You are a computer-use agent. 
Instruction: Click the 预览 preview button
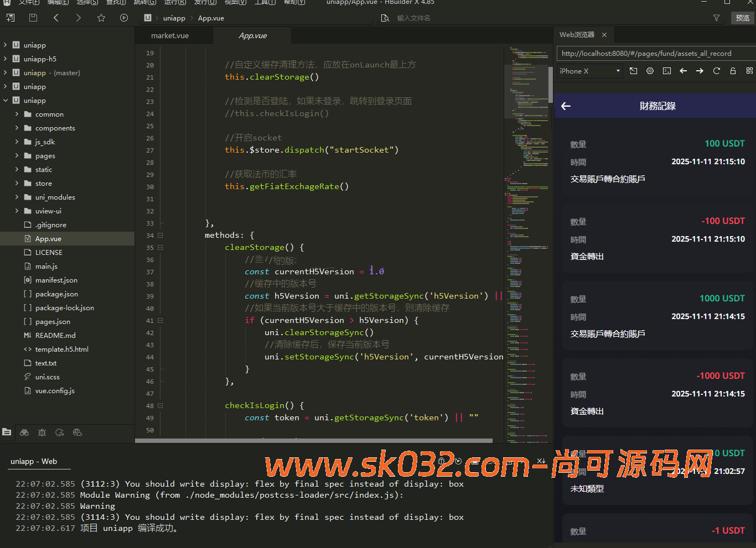coord(742,18)
